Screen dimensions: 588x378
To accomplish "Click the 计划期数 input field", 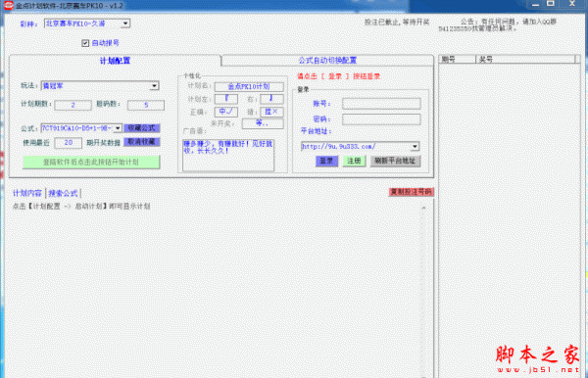I will point(73,105).
